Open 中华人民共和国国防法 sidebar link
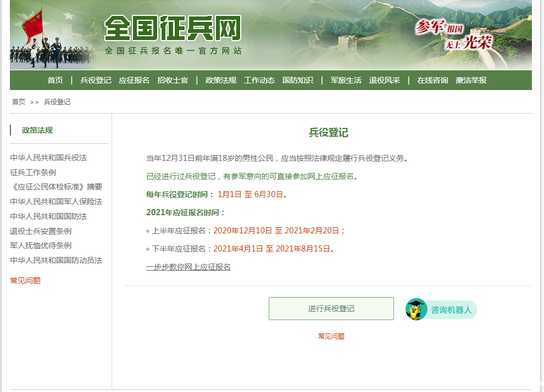 [48, 216]
